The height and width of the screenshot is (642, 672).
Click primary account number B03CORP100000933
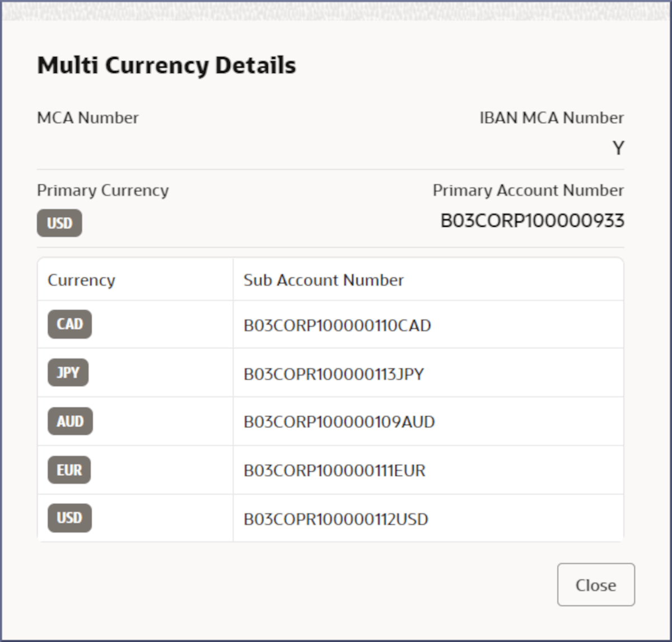pyautogui.click(x=532, y=221)
